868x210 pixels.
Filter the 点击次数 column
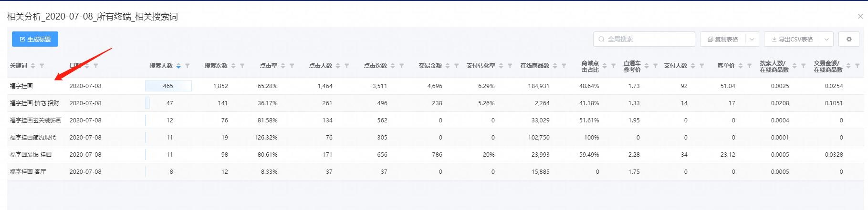click(x=402, y=66)
